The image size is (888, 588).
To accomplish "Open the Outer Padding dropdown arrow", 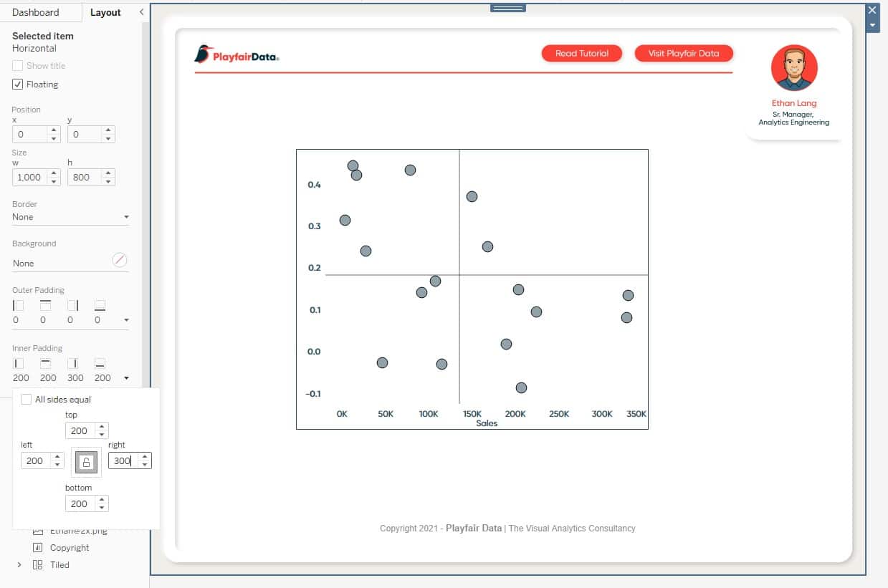I will pyautogui.click(x=127, y=320).
